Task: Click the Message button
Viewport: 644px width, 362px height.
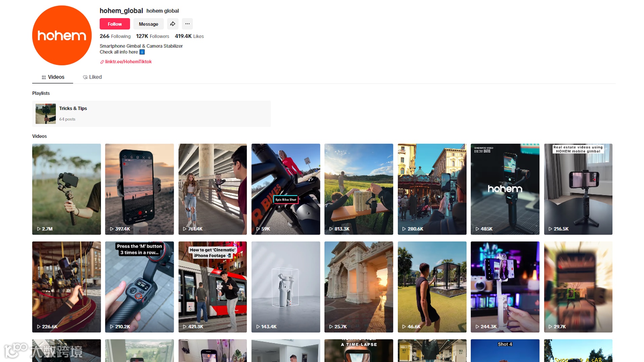Action: [149, 24]
